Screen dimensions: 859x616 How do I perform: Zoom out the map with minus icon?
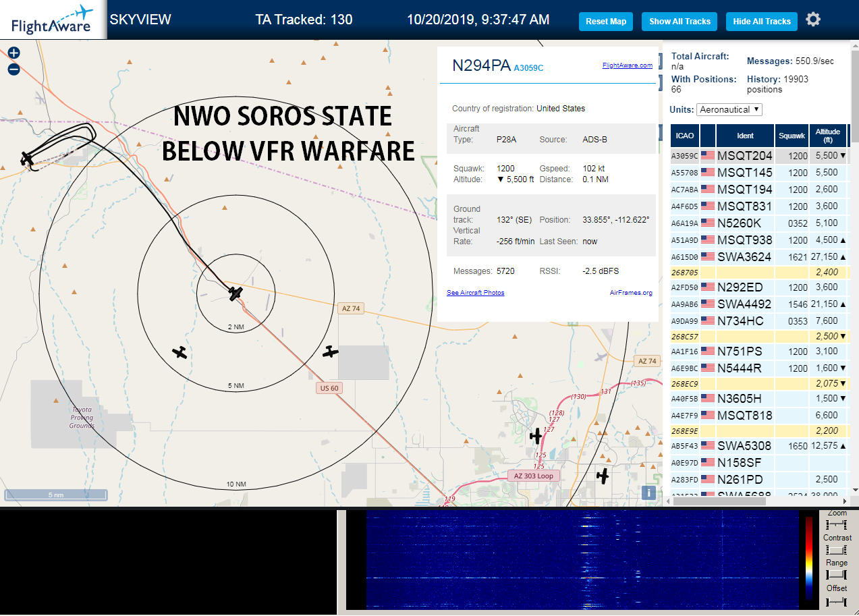(13, 69)
